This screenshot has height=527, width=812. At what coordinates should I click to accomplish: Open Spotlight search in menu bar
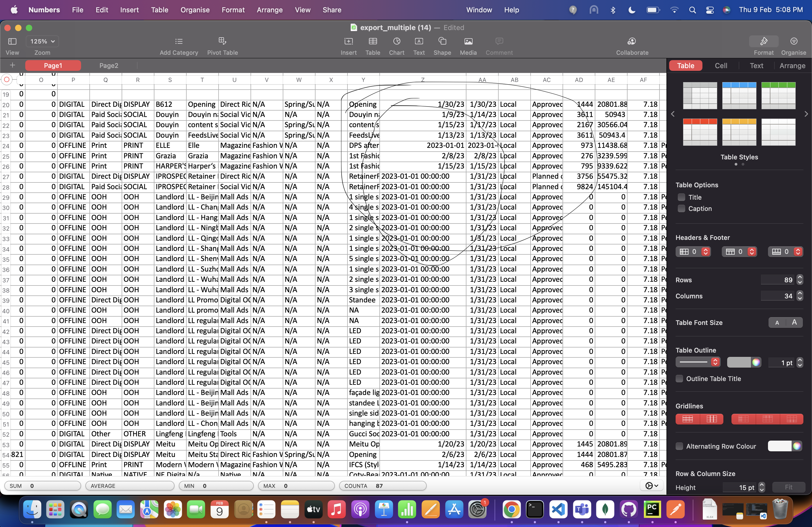(x=692, y=10)
